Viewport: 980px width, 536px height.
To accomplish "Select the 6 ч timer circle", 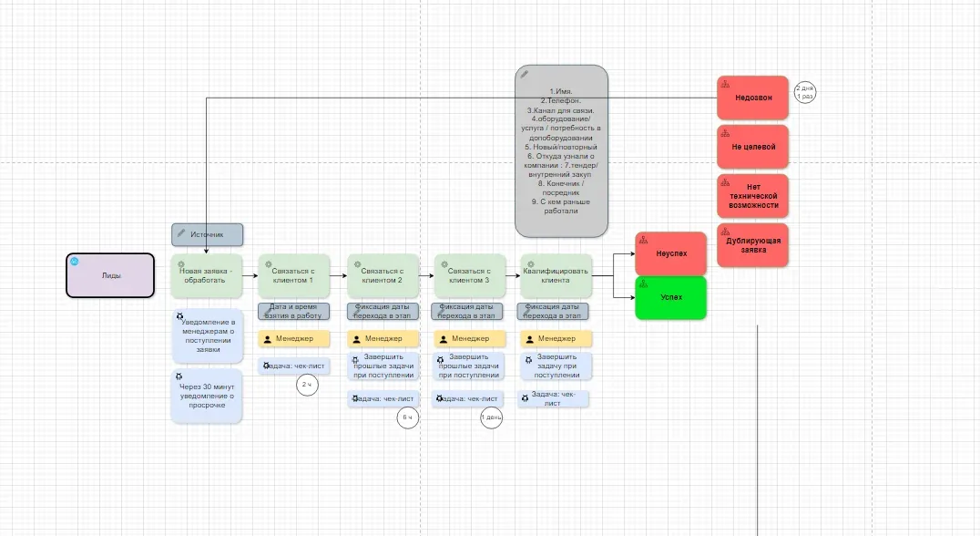I will coord(407,417).
